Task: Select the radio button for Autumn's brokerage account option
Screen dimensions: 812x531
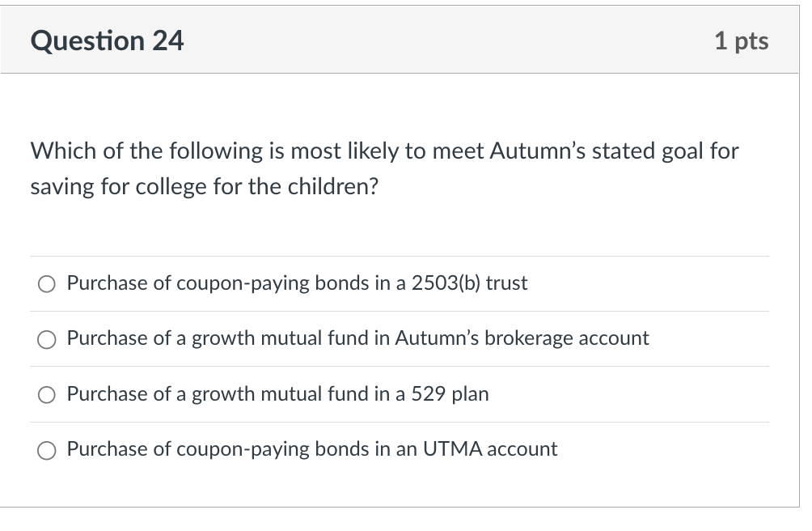Action: (x=47, y=339)
